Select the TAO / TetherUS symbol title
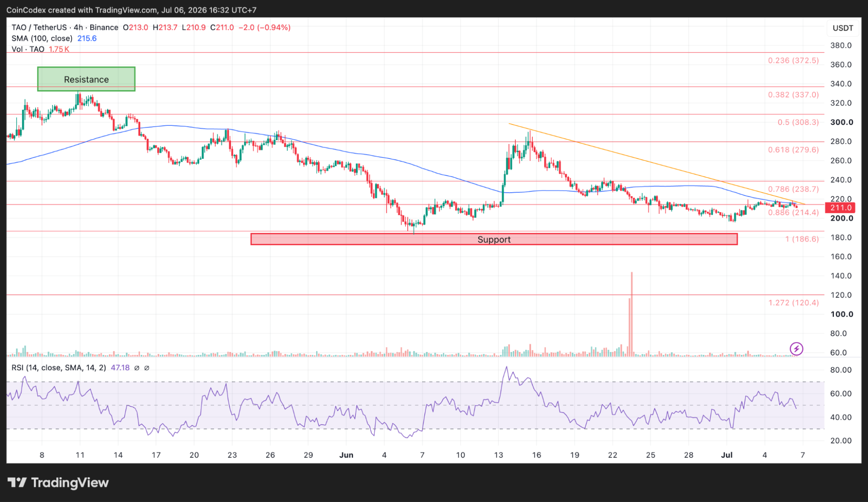This screenshot has height=502, width=868. 65,27
